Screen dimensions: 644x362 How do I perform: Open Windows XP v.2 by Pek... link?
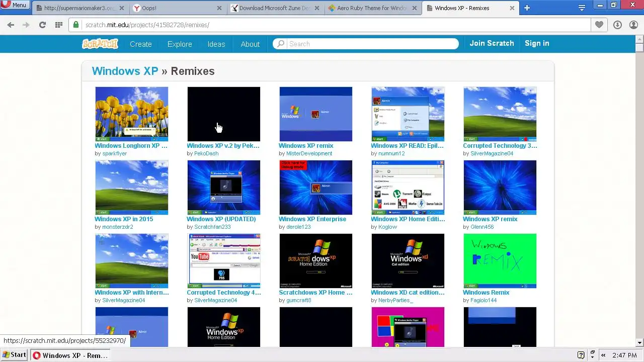(223, 146)
